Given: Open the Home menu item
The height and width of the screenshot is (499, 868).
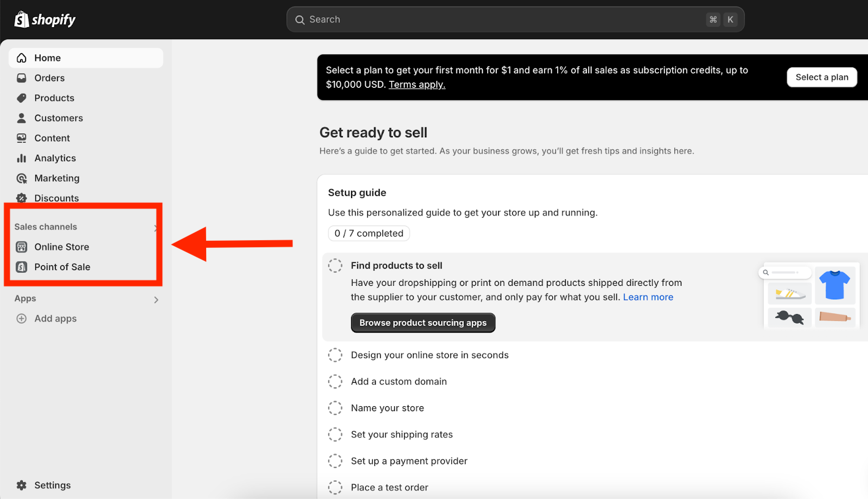Looking at the screenshot, I should 86,58.
